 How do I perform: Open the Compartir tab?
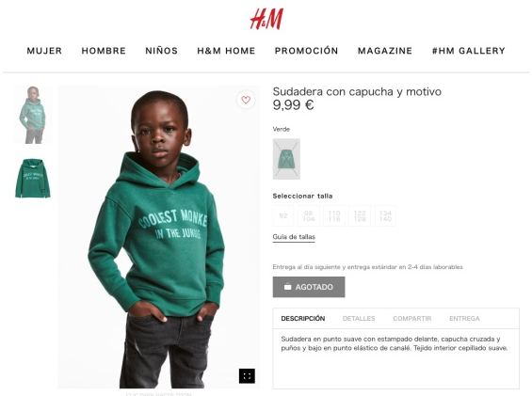coord(411,318)
